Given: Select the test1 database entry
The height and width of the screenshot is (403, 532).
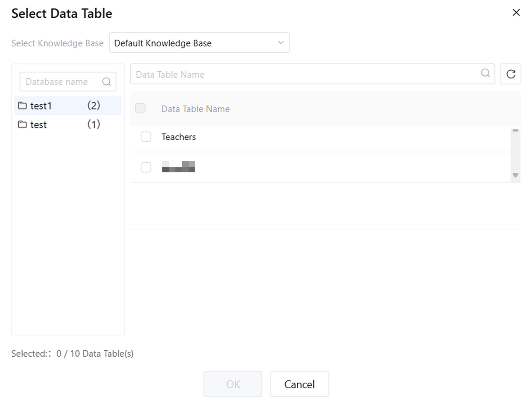Looking at the screenshot, I should (x=41, y=106).
